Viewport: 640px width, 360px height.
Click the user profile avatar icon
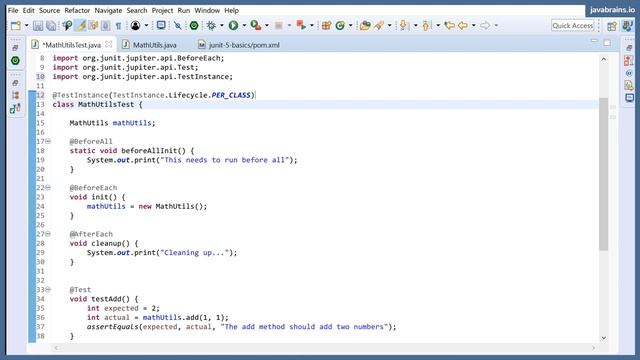(136, 26)
